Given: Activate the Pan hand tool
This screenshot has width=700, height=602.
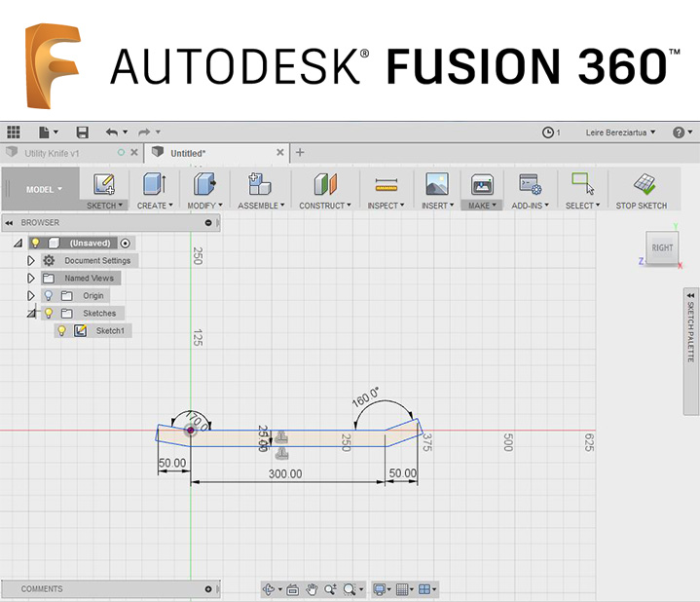Looking at the screenshot, I should pos(312,590).
